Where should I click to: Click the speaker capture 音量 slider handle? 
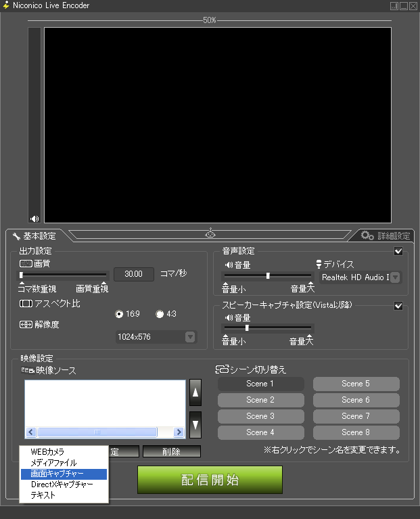click(247, 328)
